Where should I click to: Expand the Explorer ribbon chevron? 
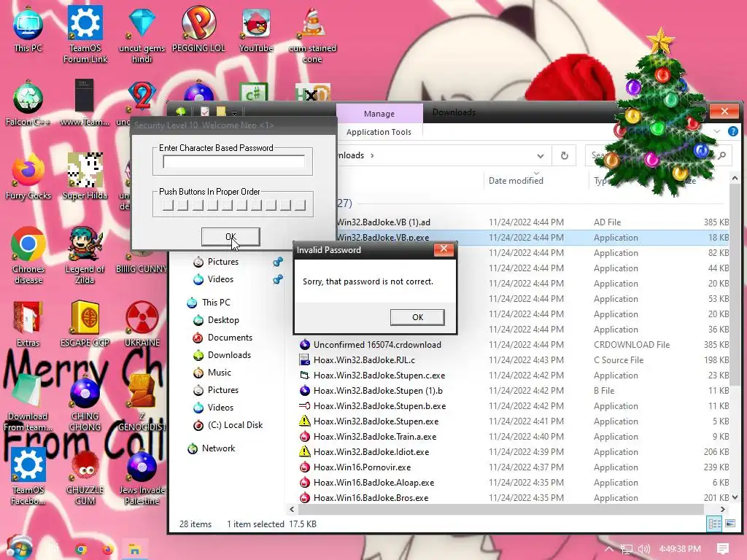[717, 131]
